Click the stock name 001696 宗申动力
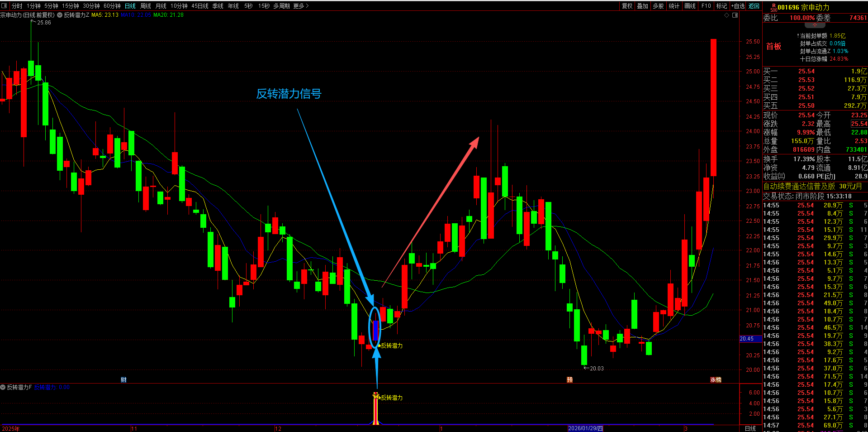This screenshot has height=432, width=868. (x=803, y=7)
